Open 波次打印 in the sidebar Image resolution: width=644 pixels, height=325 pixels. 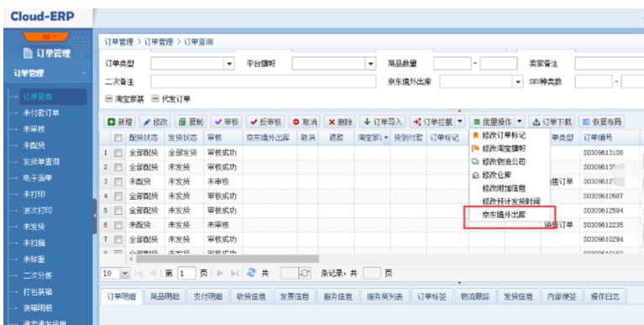click(38, 210)
